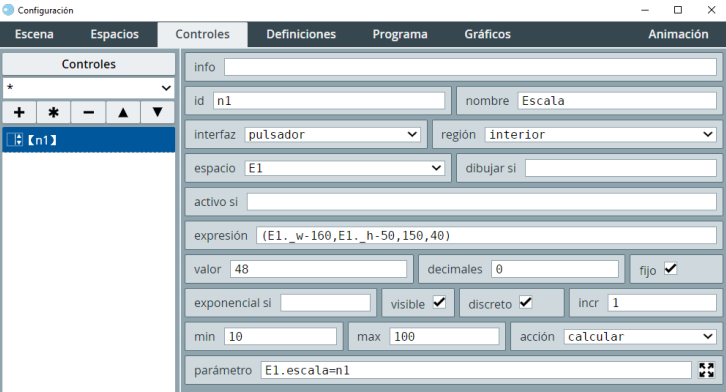
Task: Click the expresión input field
Action: 486,236
